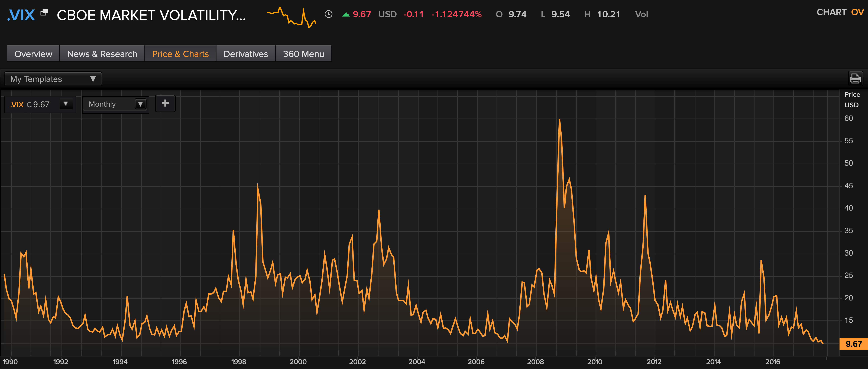The height and width of the screenshot is (369, 868).
Task: Click the 60 value on the price axis
Action: [848, 118]
